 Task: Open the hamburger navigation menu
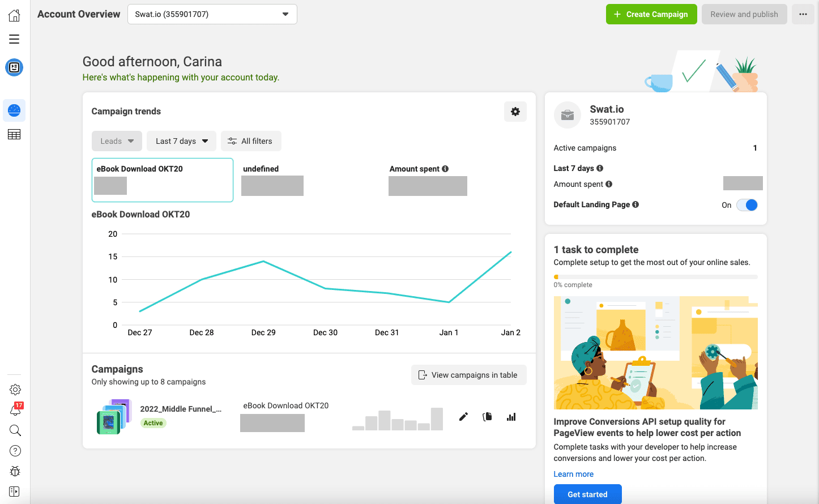pyautogui.click(x=14, y=39)
